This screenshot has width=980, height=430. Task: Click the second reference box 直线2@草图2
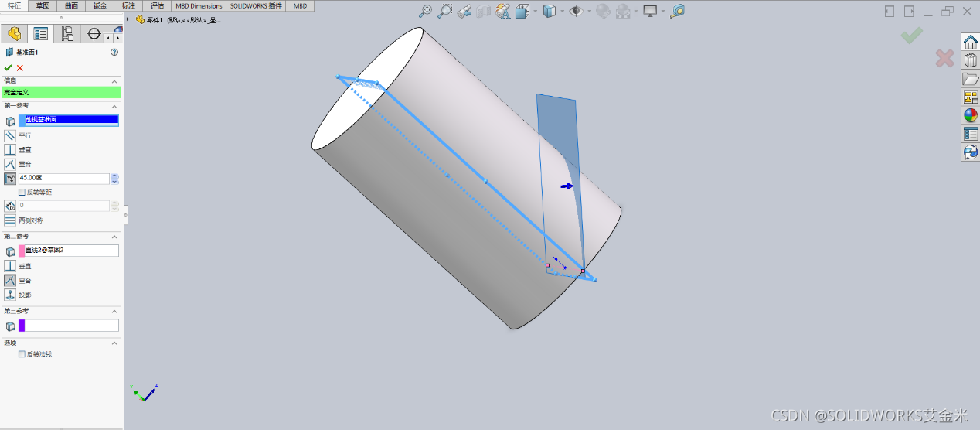(x=69, y=251)
